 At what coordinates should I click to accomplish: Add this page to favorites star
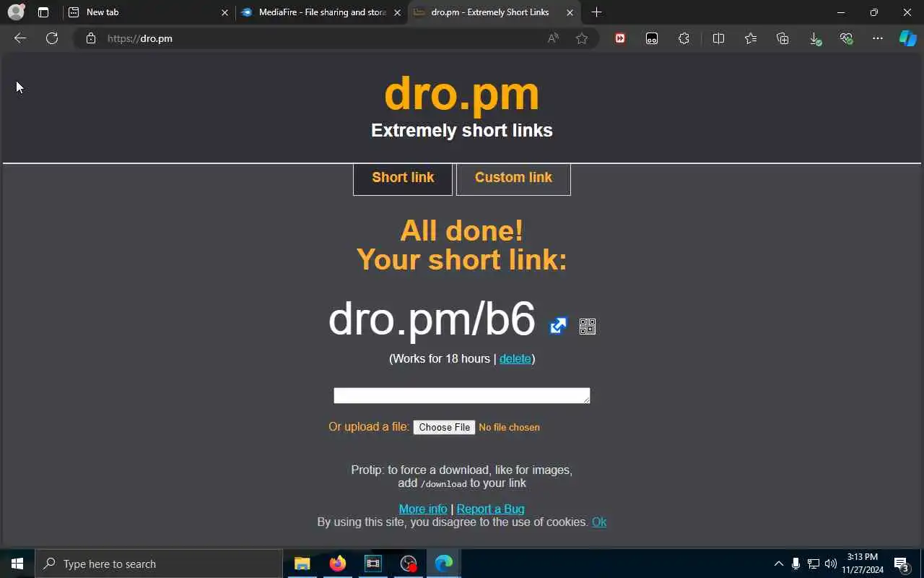(x=582, y=38)
